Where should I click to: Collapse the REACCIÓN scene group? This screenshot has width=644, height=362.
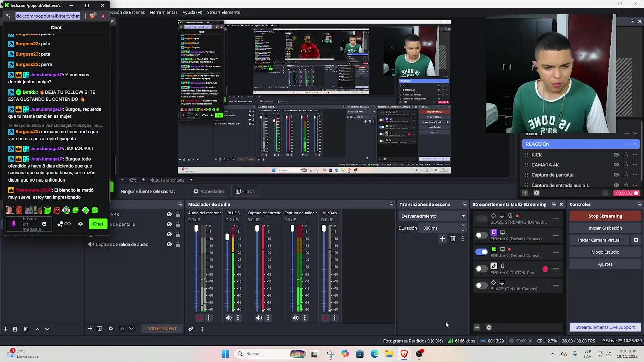pos(635,144)
